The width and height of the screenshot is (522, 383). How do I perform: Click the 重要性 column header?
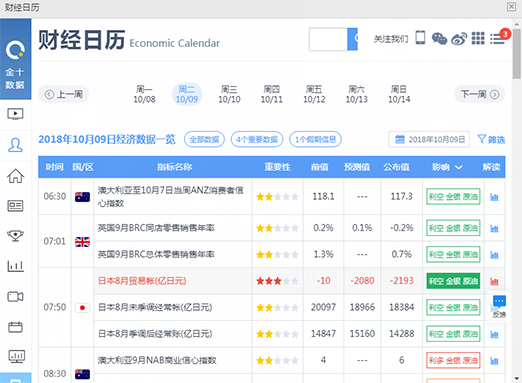pos(277,167)
